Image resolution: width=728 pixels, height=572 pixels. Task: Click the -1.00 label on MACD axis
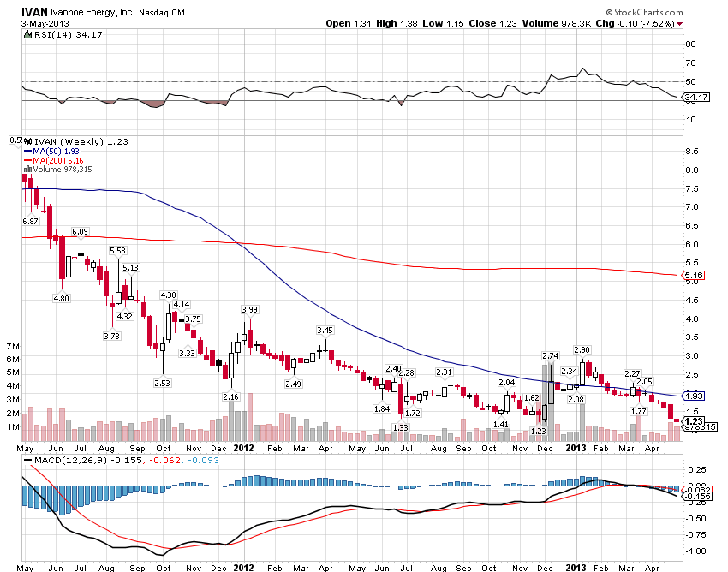(x=695, y=551)
